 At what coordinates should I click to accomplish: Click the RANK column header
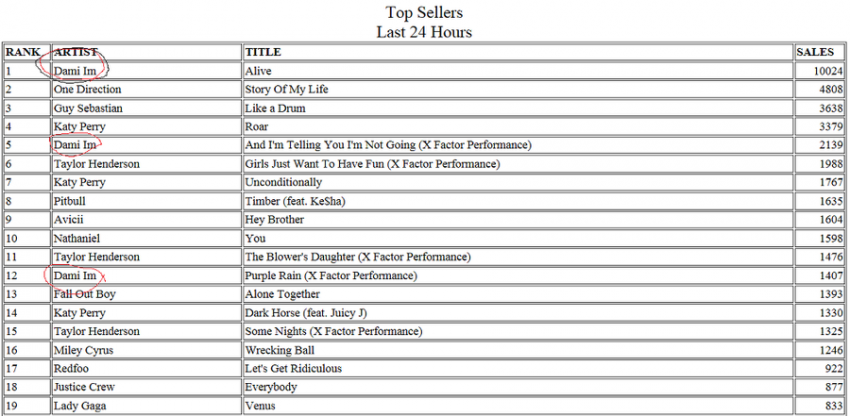point(22,52)
